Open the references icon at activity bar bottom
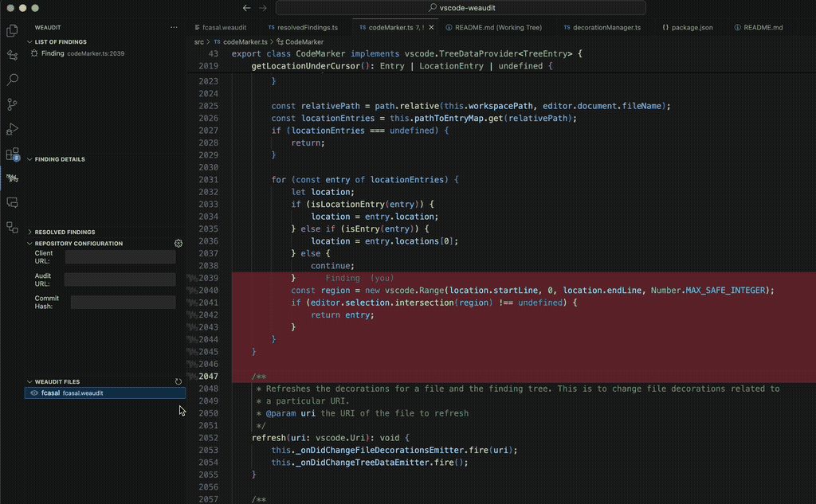Image resolution: width=816 pixels, height=504 pixels. [x=12, y=227]
